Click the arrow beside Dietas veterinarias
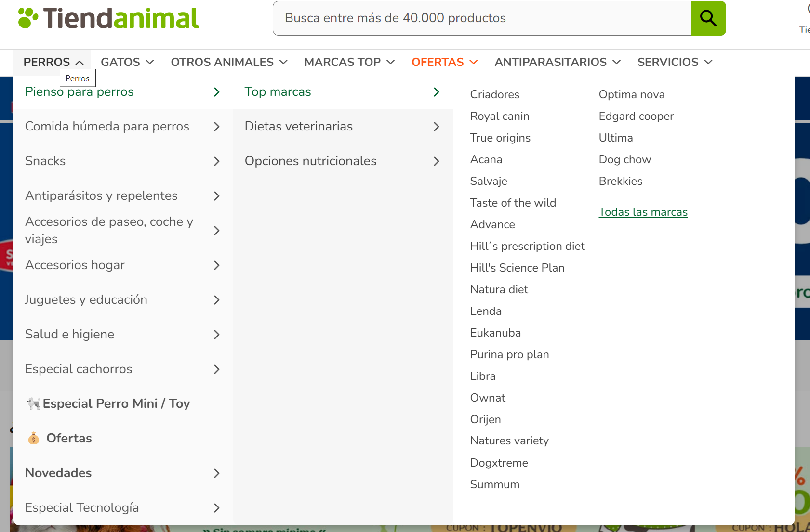This screenshot has height=532, width=810. (x=436, y=127)
